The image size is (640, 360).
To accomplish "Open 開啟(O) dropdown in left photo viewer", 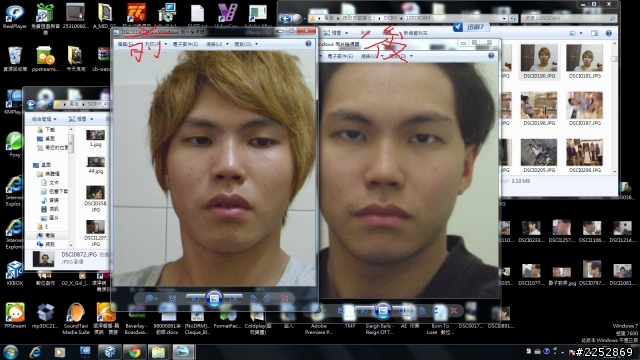I will pyautogui.click(x=246, y=44).
